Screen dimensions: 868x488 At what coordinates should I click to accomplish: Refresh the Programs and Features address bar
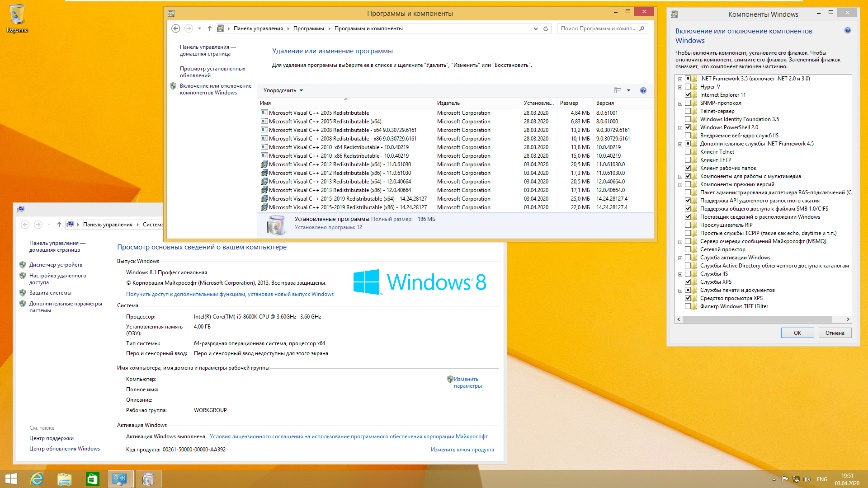pyautogui.click(x=546, y=28)
